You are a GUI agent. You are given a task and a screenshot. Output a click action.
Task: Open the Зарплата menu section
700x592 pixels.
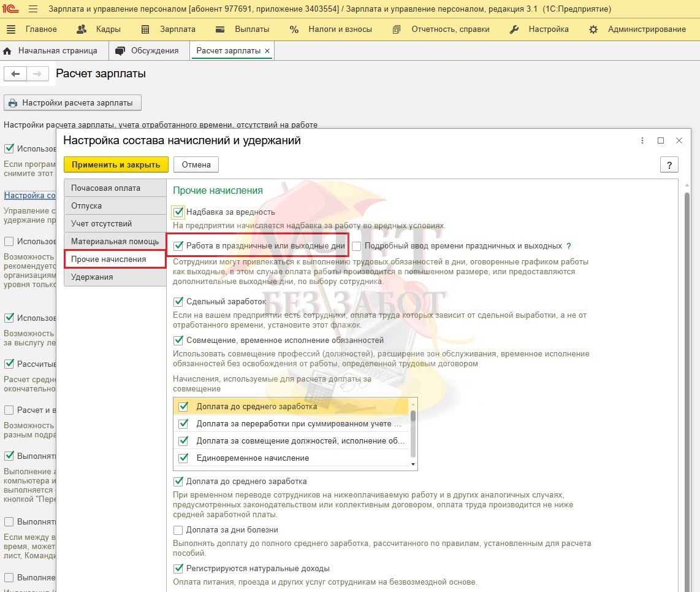point(169,29)
